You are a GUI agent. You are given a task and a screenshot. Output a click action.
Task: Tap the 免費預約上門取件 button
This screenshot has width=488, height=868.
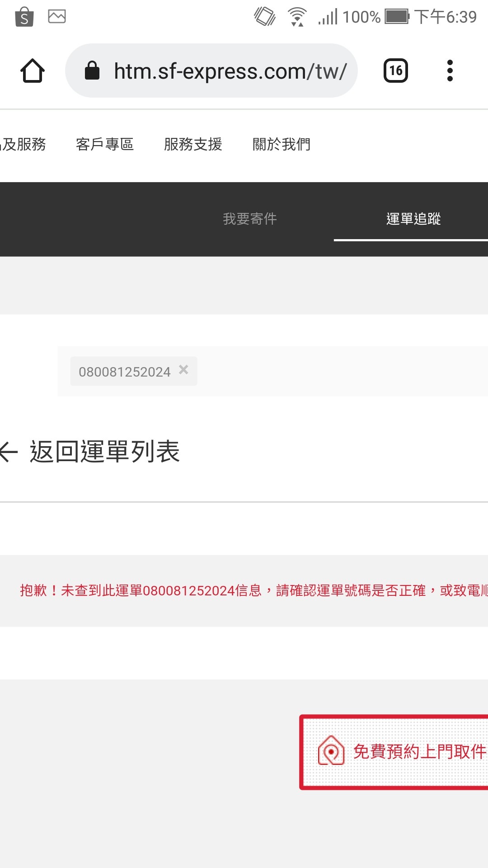click(x=394, y=752)
